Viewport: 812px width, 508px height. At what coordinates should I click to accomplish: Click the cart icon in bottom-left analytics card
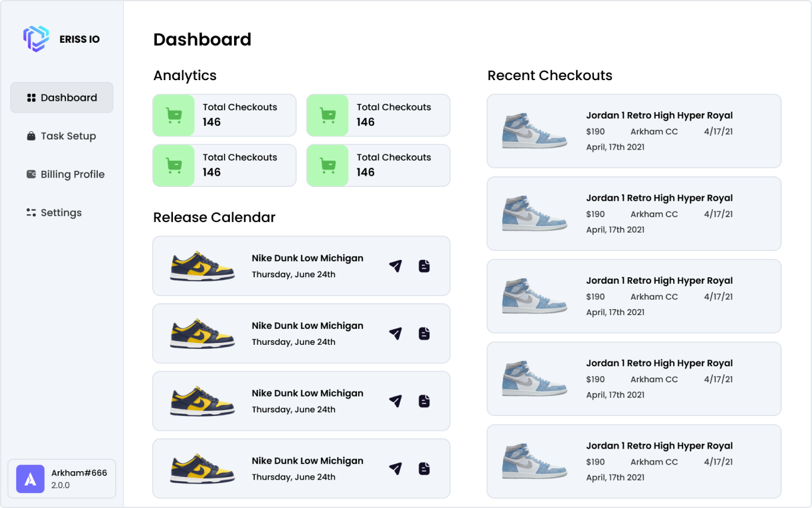pos(173,166)
